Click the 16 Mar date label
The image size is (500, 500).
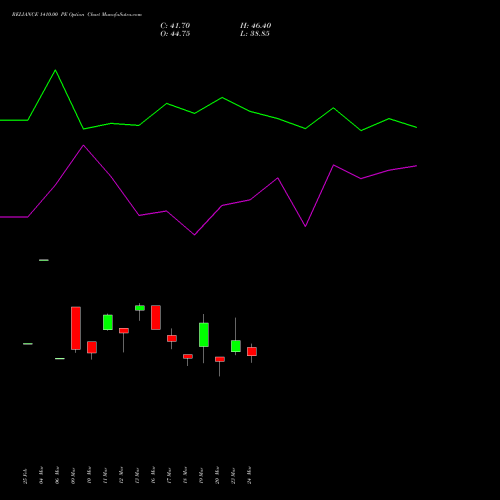click(154, 475)
